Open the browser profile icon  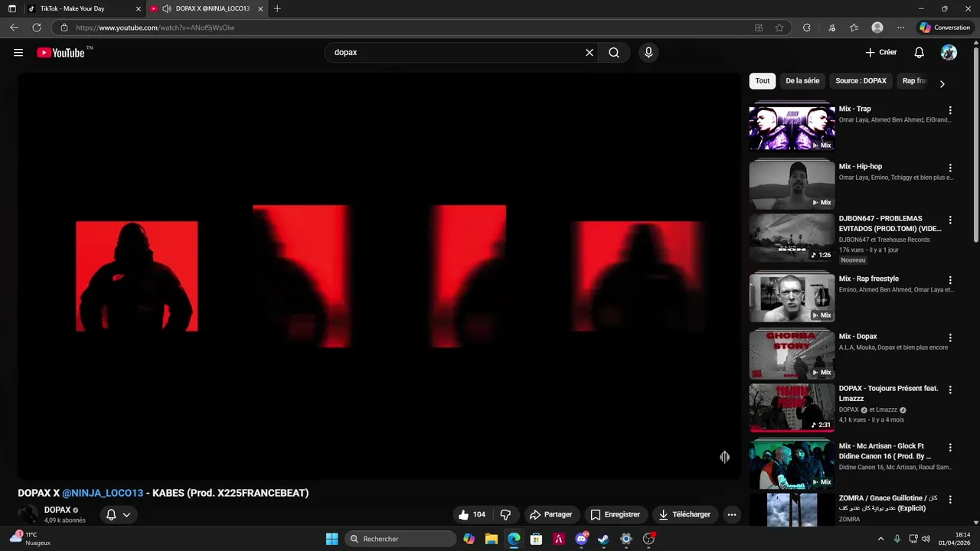coord(877,28)
